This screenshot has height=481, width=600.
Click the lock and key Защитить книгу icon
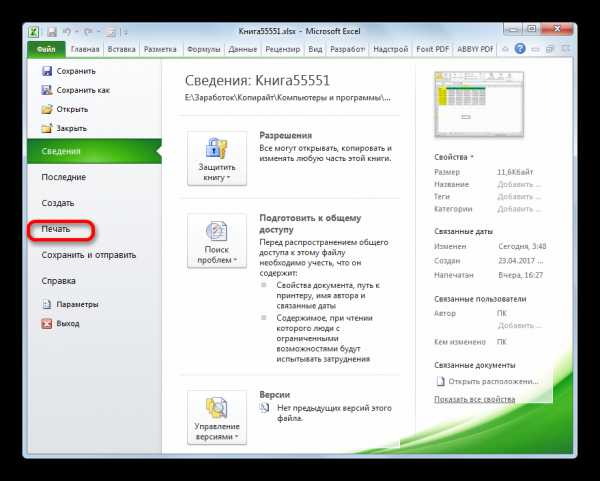point(217,148)
